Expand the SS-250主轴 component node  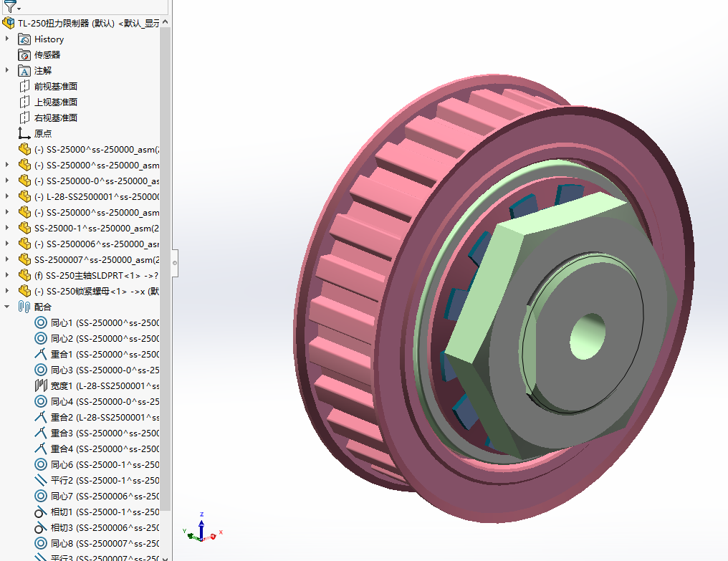point(7,275)
